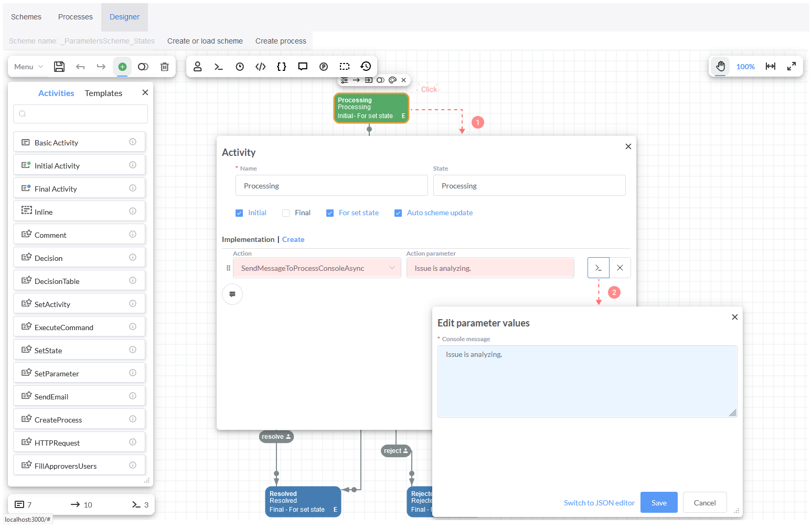Click the Create implementation link
The image size is (812, 528).
(293, 239)
